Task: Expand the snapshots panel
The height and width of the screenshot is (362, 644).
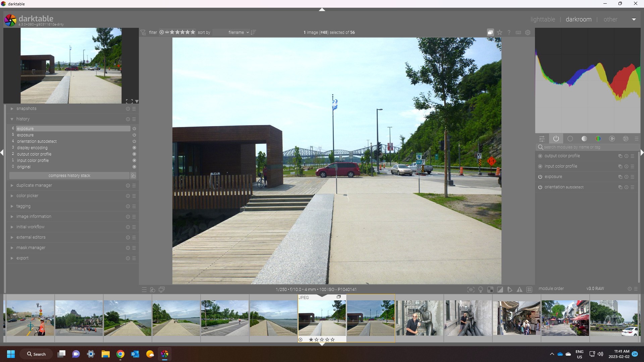Action: (26, 109)
